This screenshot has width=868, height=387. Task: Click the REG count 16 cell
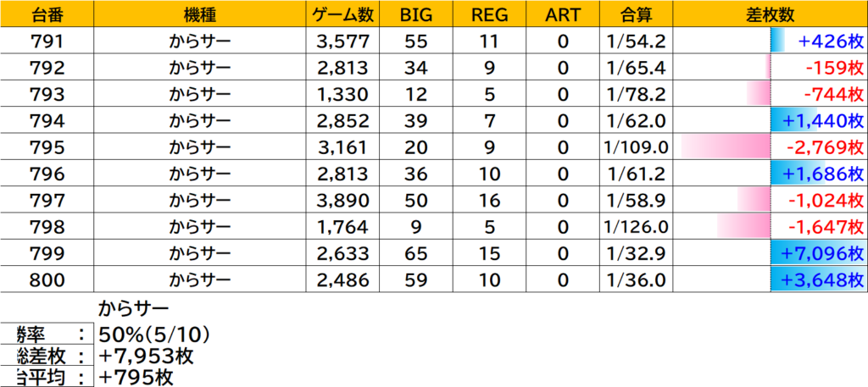tap(489, 201)
